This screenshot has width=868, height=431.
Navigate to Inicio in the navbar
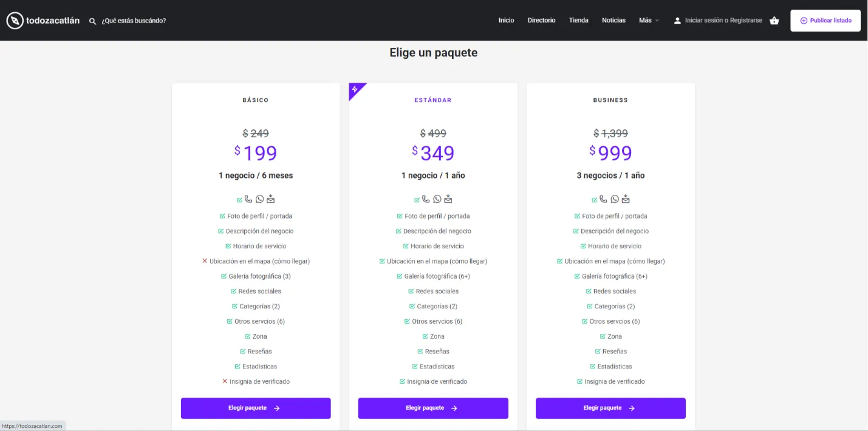coord(506,21)
